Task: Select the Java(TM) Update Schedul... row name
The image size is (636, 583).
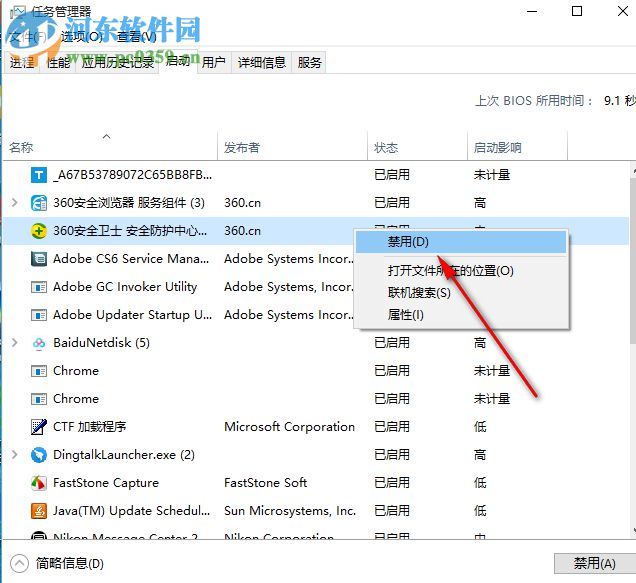Action: tap(131, 511)
